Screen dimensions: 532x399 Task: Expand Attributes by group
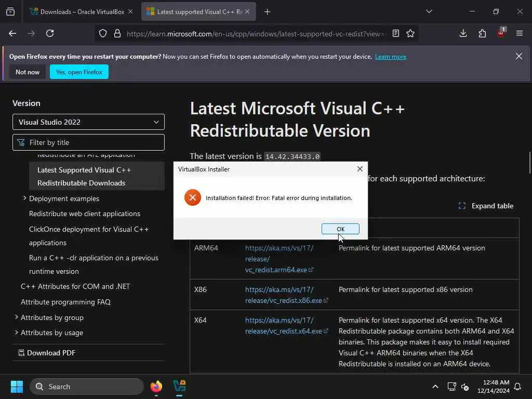tap(16, 317)
